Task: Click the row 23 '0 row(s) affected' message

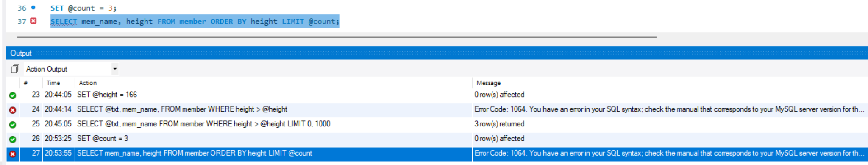Action: click(499, 95)
